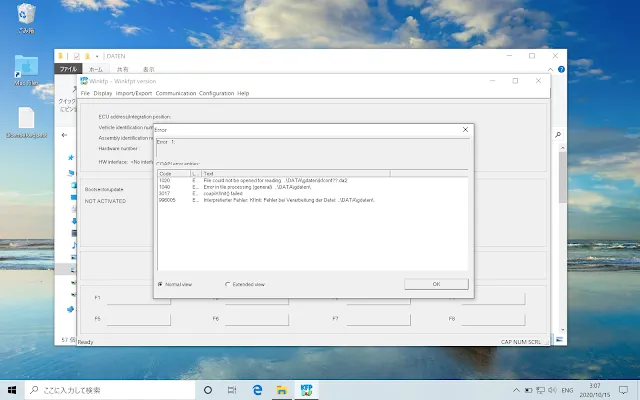Open Explorer quick access toolbar dropdown arrow
Screen dimensions: 640x400
coord(97,56)
